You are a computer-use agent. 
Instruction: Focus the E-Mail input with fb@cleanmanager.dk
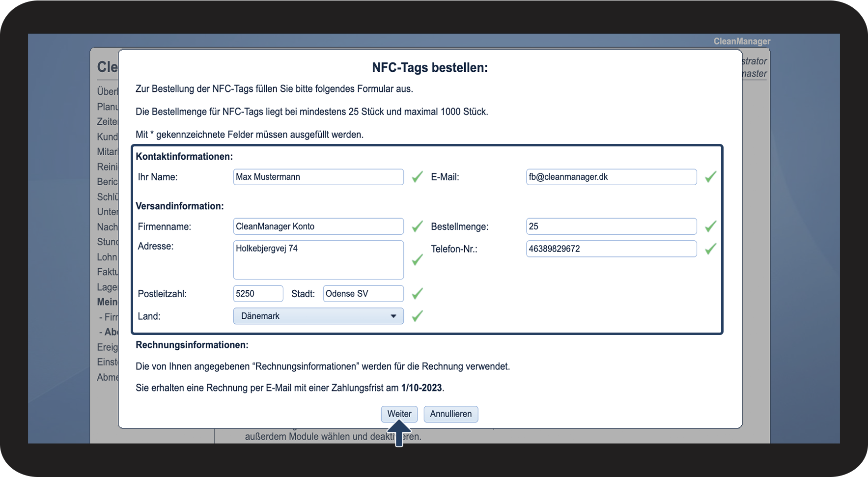pos(612,177)
